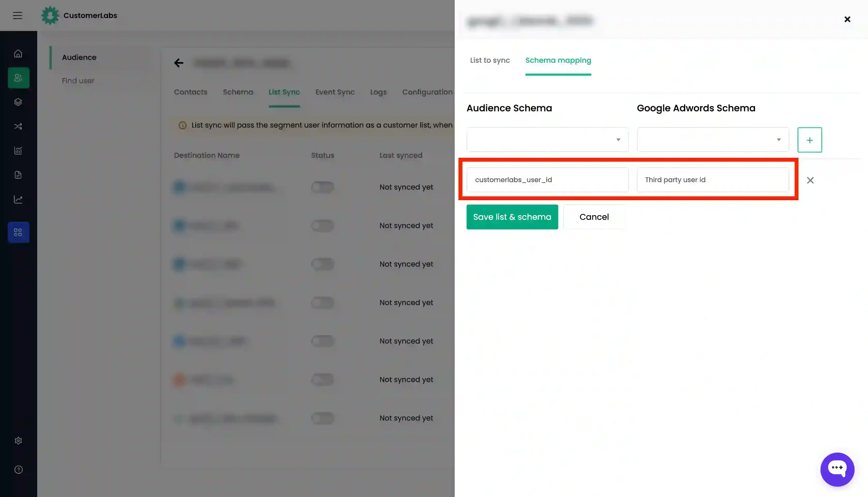Toggle sync for the seventh destination row
The width and height of the screenshot is (868, 497).
tap(323, 418)
